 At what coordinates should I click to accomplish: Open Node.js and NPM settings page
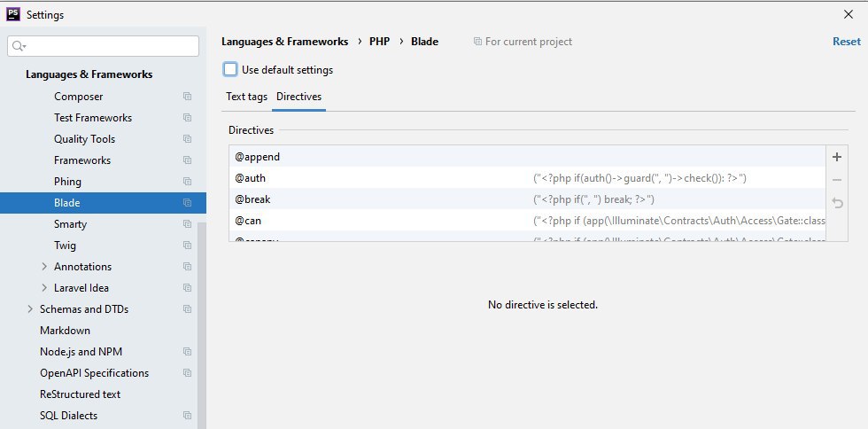81,352
